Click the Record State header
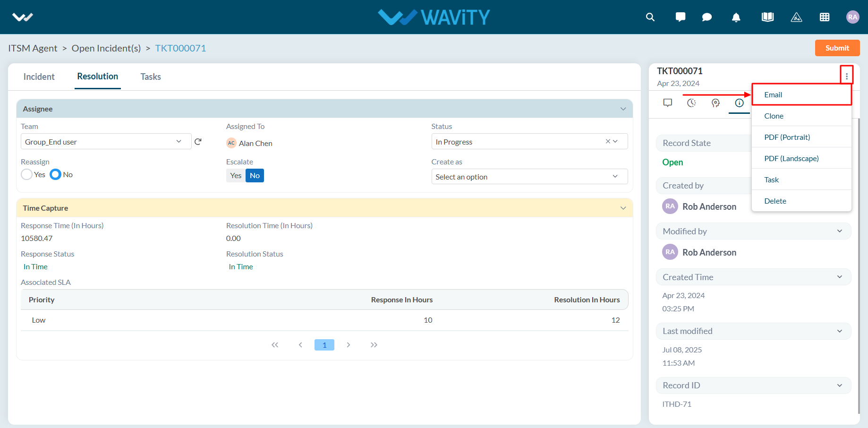 click(x=704, y=143)
